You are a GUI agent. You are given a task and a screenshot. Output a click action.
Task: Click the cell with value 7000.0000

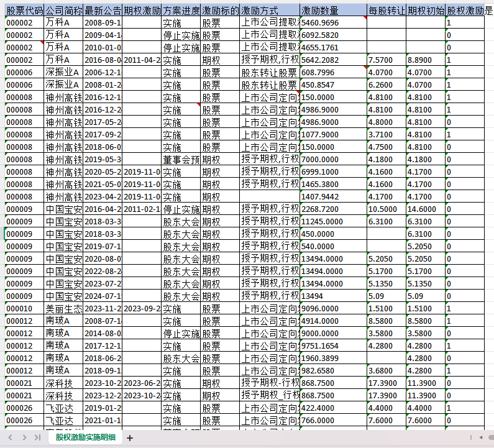[x=333, y=160]
